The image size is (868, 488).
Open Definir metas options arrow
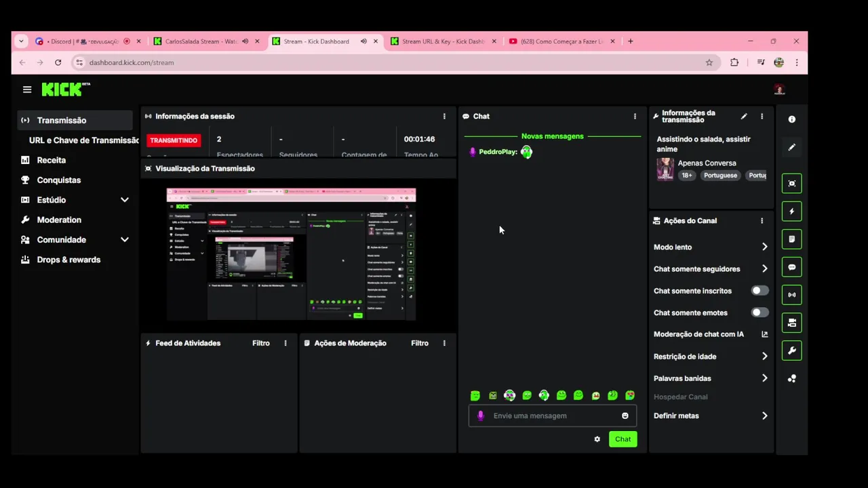point(764,416)
